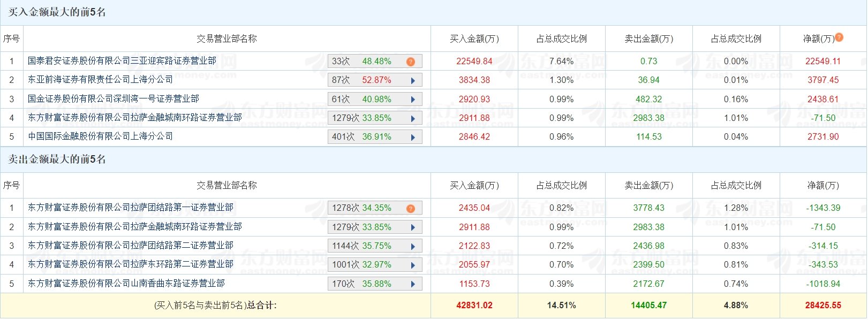Open 东方财富山南香曲东路证券营业部 link
Screen dimensions: 868x320
tap(126, 284)
